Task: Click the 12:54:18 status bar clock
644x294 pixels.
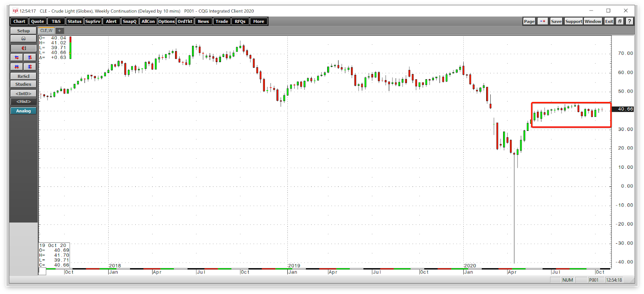Action: click(614, 280)
